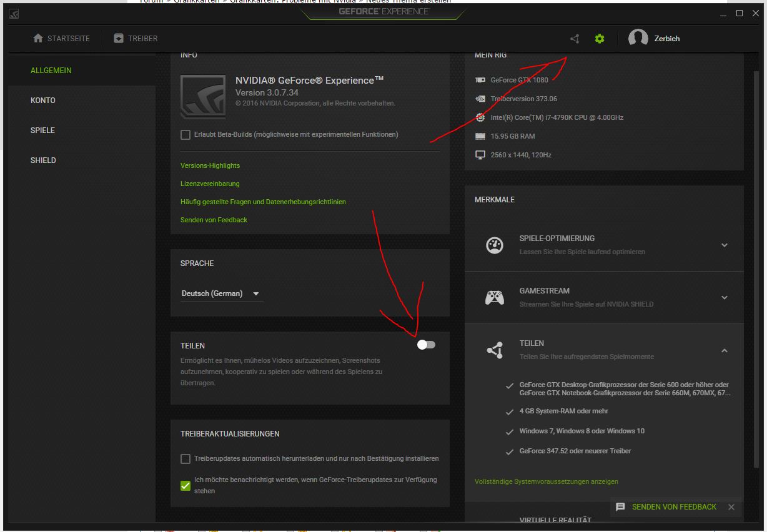Click the GeForce 347.52 oder neuerer Treiber requirement
The image size is (767, 532).
[x=575, y=451]
